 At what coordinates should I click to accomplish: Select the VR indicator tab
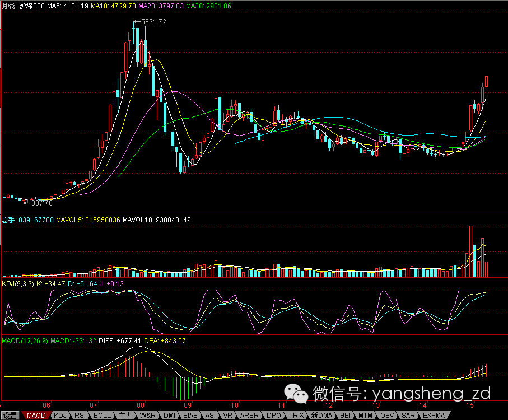228,416
